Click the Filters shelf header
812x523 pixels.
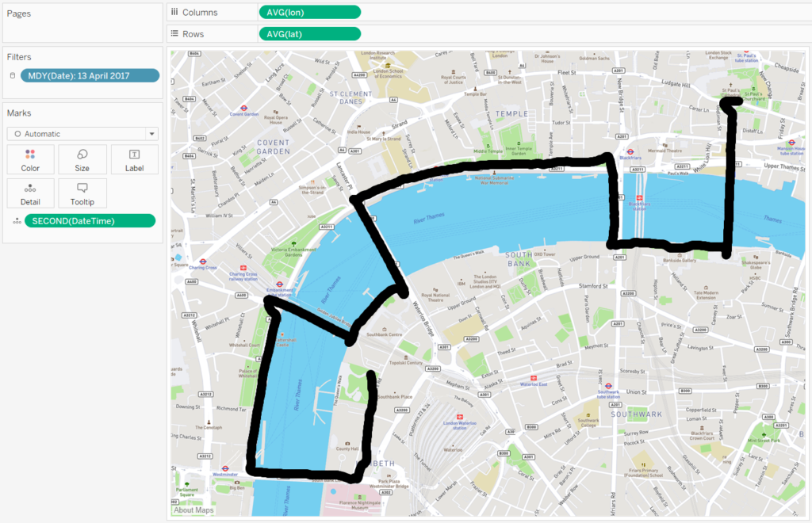[19, 57]
